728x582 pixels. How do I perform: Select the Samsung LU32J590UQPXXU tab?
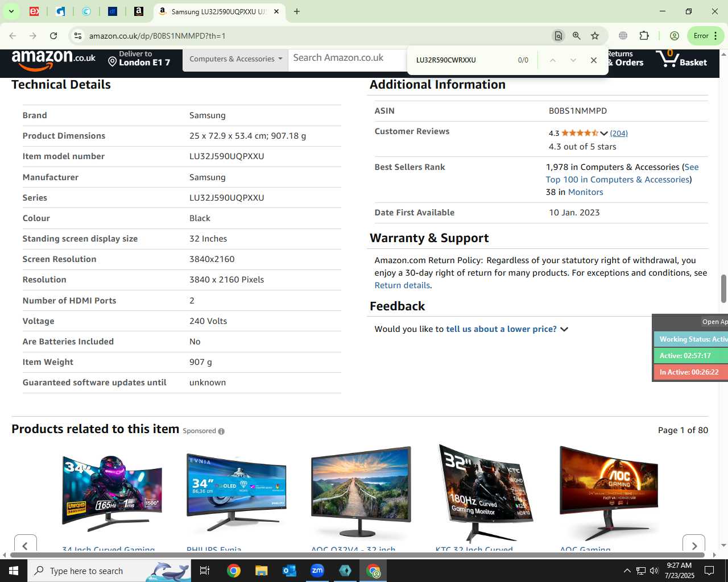point(219,11)
